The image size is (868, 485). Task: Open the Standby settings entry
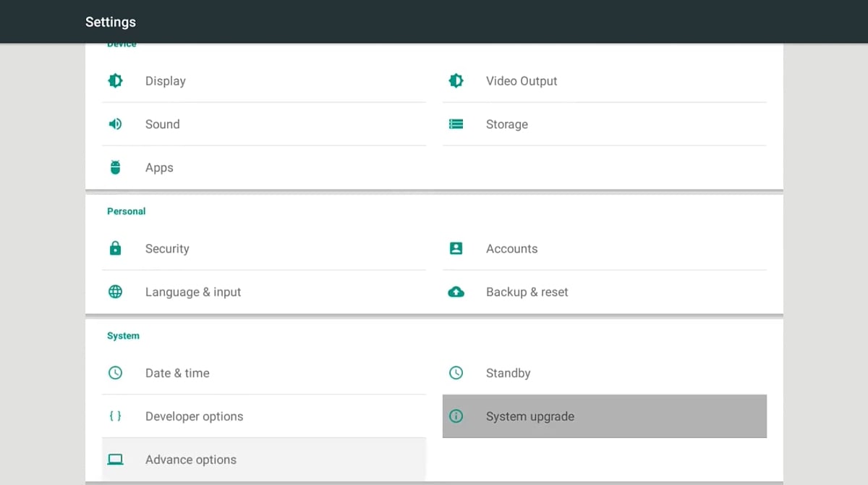[508, 374]
